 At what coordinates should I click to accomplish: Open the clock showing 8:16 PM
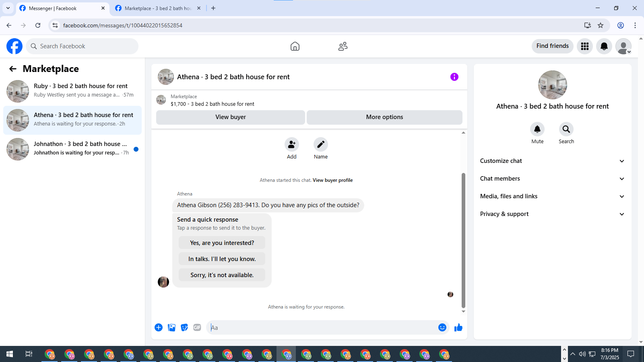(x=609, y=354)
